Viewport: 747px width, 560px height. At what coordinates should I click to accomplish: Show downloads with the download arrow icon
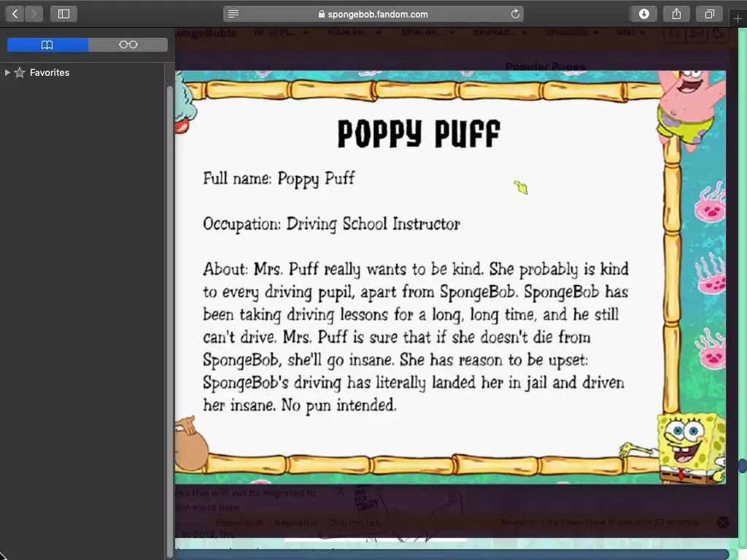click(x=643, y=14)
